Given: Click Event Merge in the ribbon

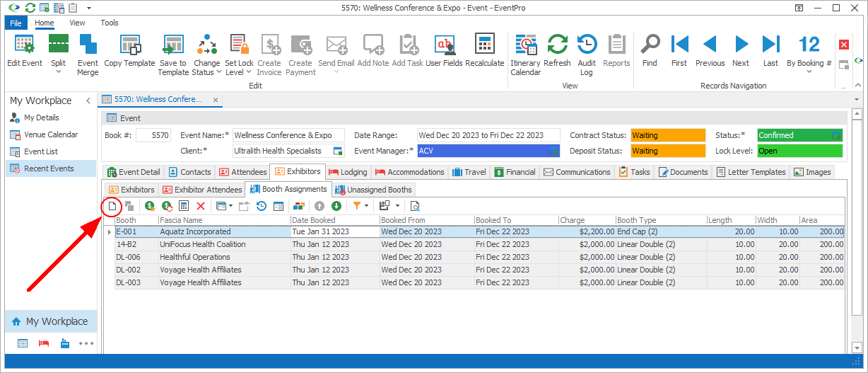Looking at the screenshot, I should pos(88,54).
